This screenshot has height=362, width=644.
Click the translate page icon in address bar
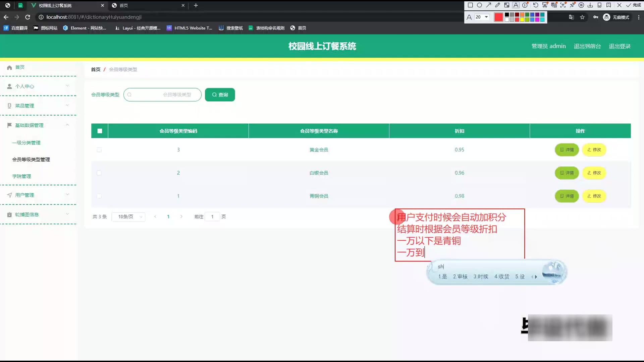pos(571,17)
